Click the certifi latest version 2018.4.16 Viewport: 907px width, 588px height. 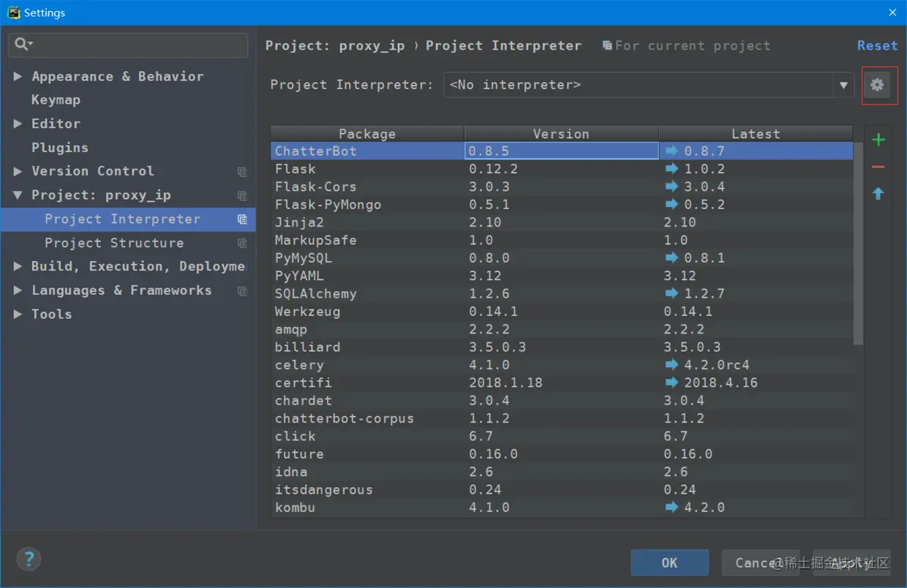click(720, 382)
